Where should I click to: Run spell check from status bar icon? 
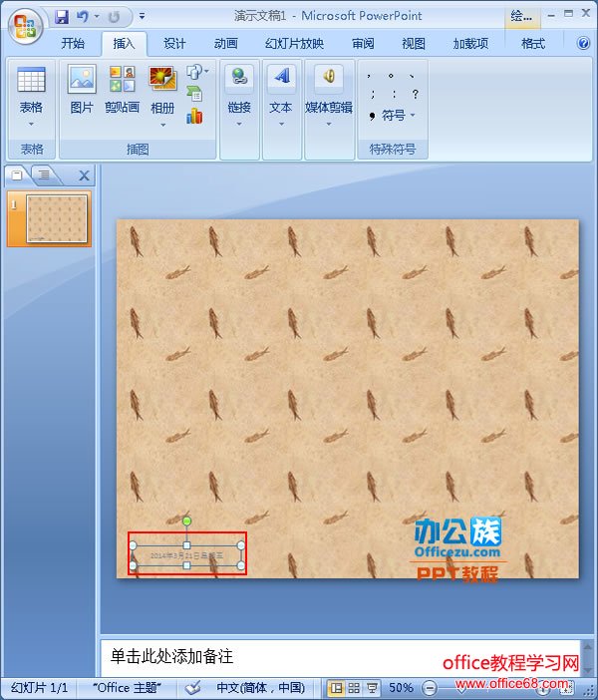pos(192,688)
